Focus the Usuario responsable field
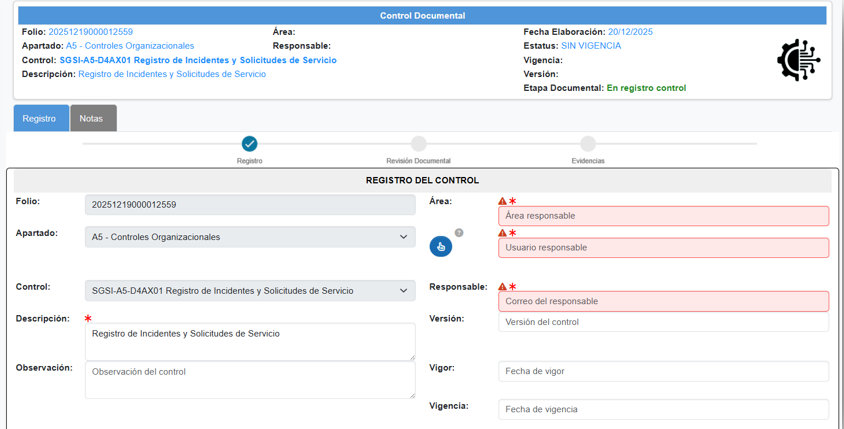844x429 pixels. pyautogui.click(x=663, y=248)
